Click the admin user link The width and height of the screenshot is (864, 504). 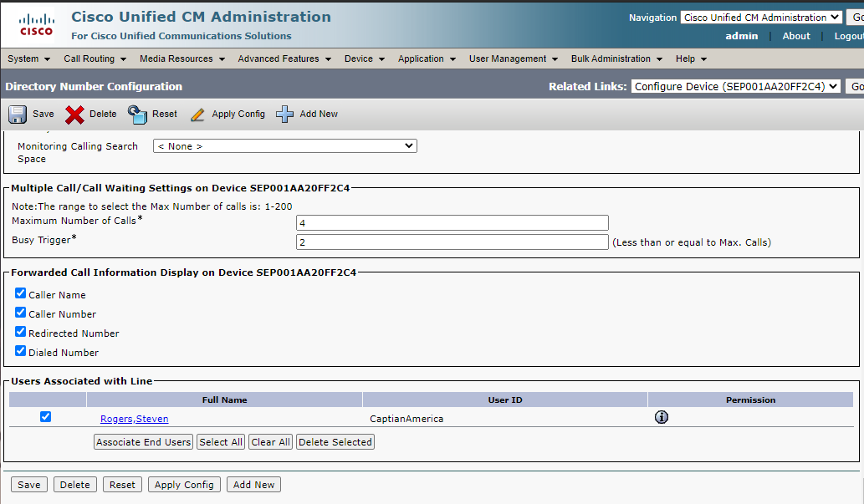[x=742, y=36]
